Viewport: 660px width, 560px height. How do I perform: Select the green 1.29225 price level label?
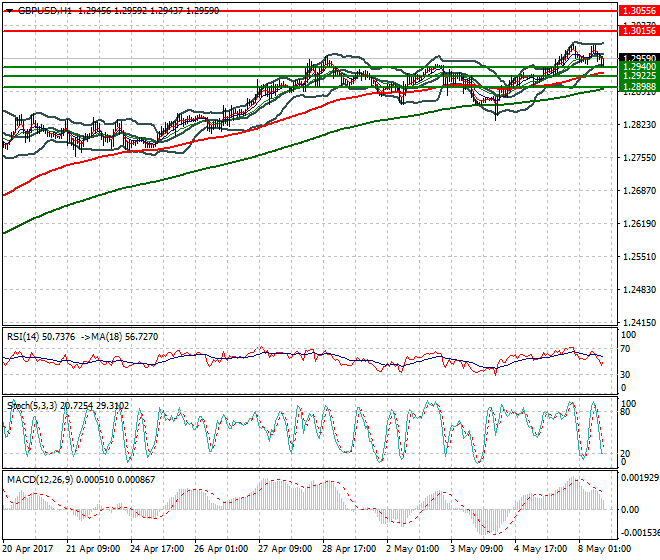[x=639, y=76]
